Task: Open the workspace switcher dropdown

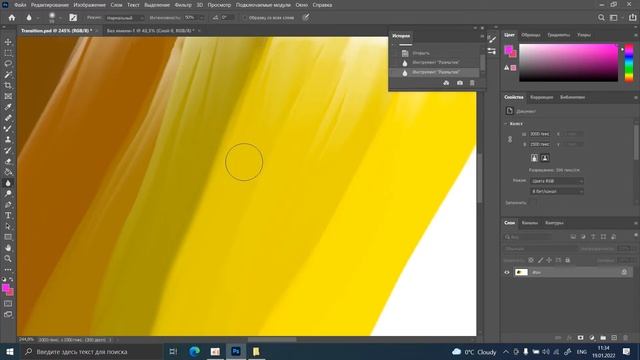Action: tap(613, 18)
